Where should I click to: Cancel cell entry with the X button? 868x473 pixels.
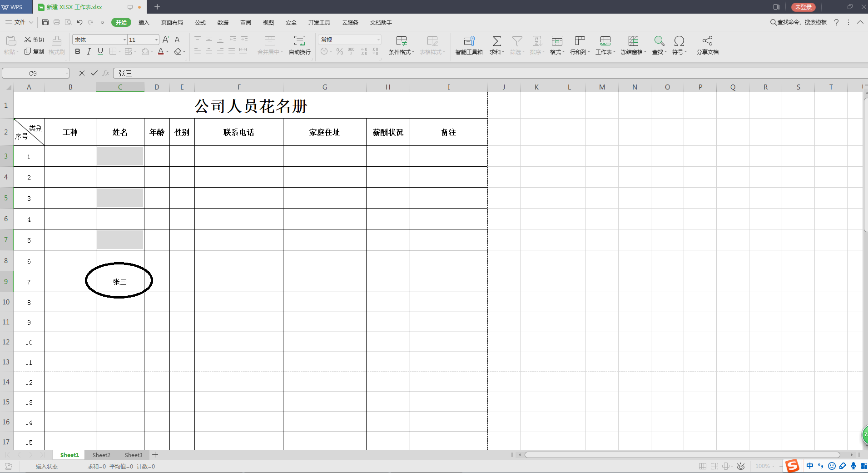(82, 73)
